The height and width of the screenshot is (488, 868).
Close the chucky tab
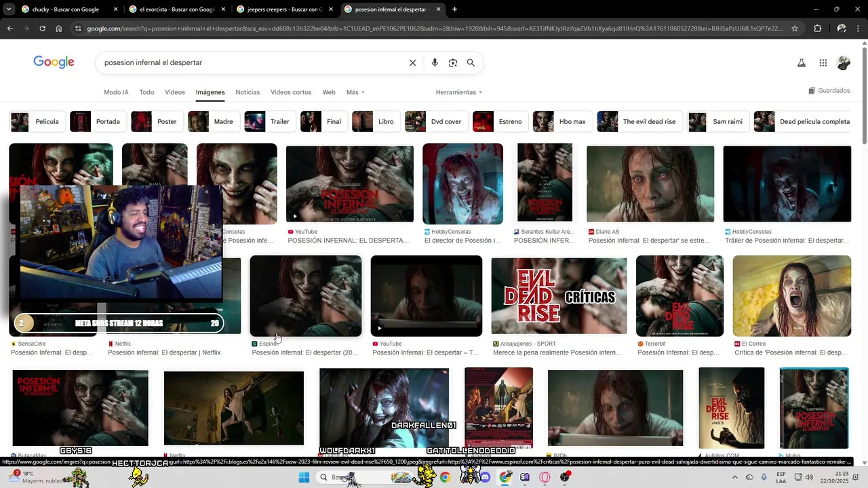point(115,9)
